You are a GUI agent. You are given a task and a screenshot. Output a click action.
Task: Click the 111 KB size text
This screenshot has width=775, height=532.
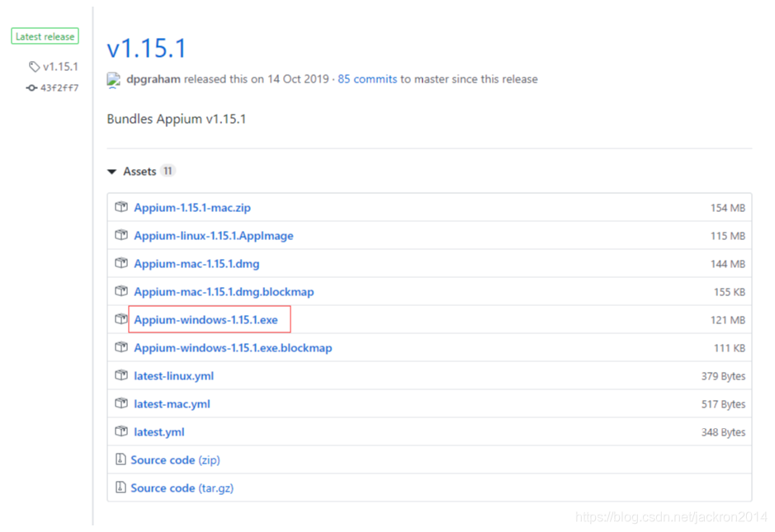730,348
